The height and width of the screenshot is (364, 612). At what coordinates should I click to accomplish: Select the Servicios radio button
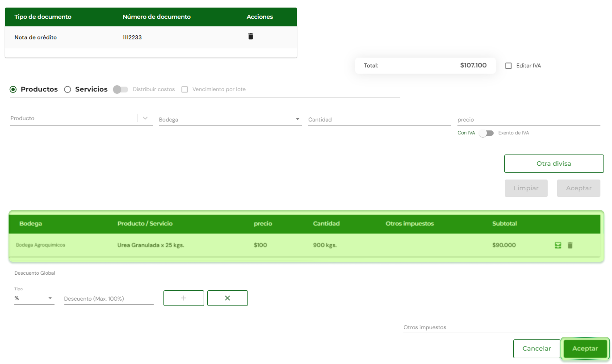[67, 89]
